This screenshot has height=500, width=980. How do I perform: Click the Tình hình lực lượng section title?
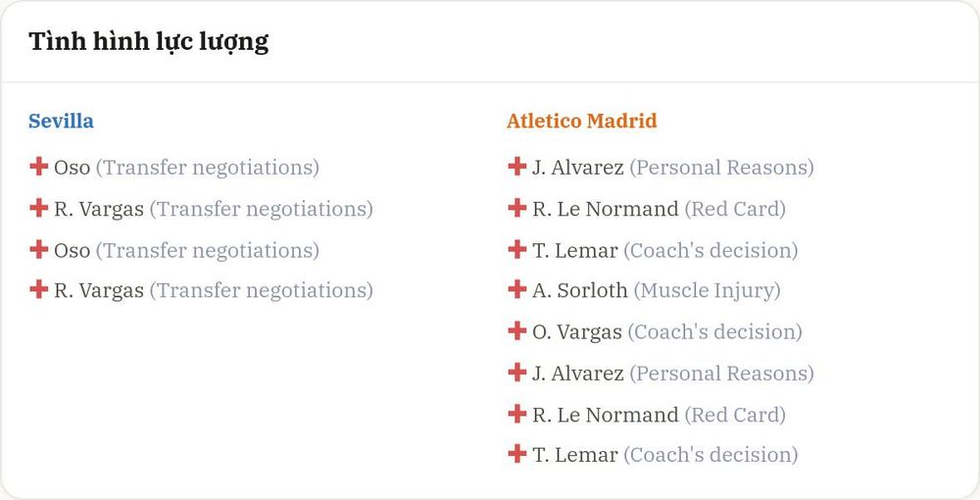pos(149,42)
